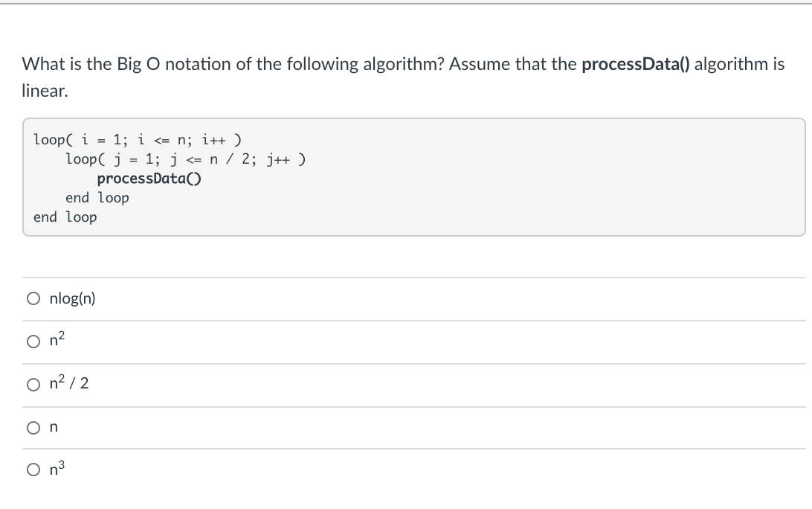The height and width of the screenshot is (509, 812).
Task: Pick the n³ answer option
Action: [33, 469]
